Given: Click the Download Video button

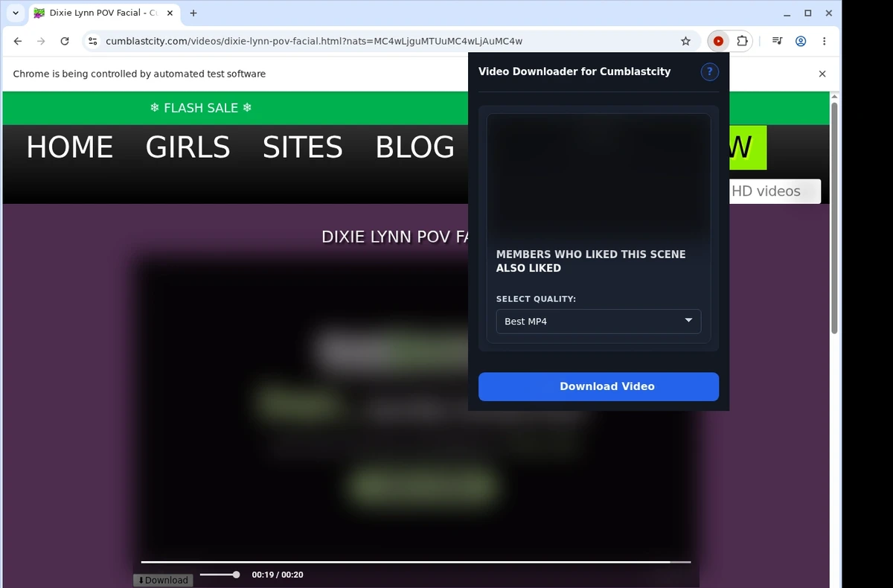Looking at the screenshot, I should [x=598, y=386].
